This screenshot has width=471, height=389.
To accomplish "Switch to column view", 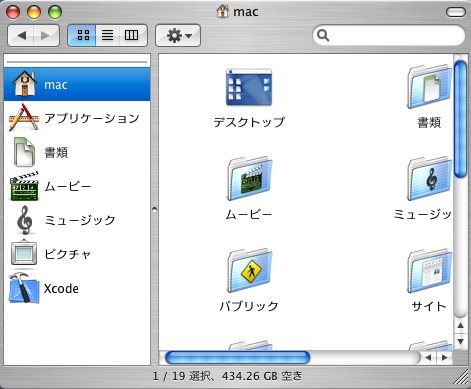I will (132, 35).
